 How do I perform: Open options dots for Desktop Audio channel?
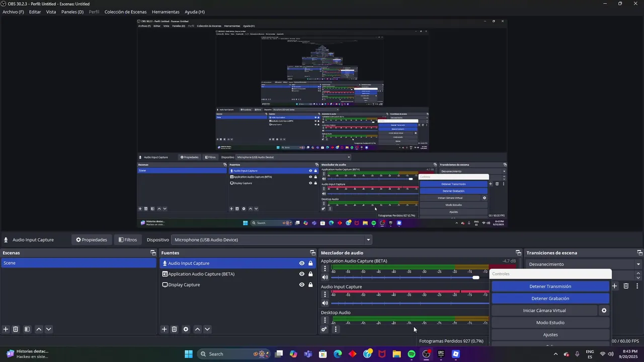click(x=325, y=320)
